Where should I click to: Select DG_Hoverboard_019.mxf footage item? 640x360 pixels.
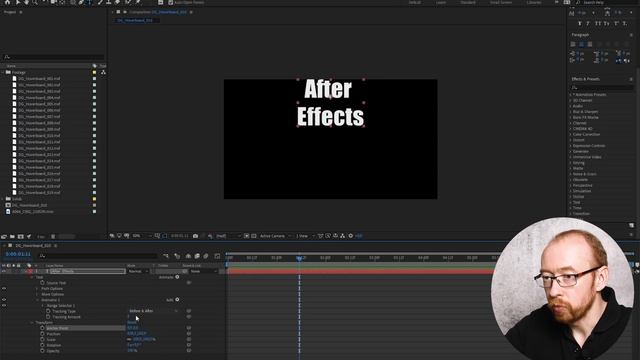click(39, 192)
